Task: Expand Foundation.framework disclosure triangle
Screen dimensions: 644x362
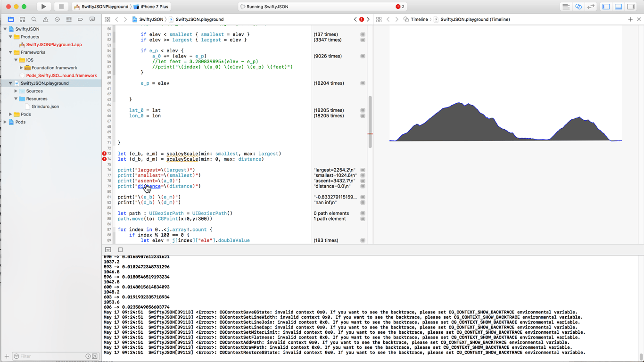Action: click(x=21, y=68)
